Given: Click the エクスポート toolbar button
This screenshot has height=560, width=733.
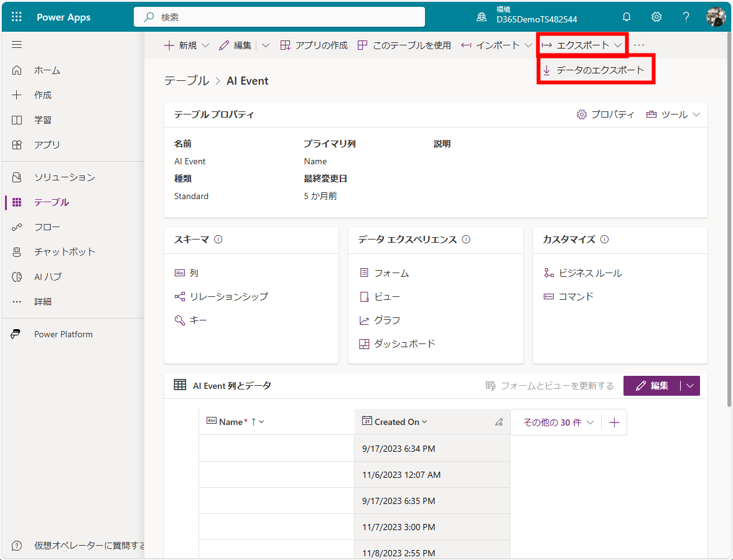Looking at the screenshot, I should click(575, 45).
